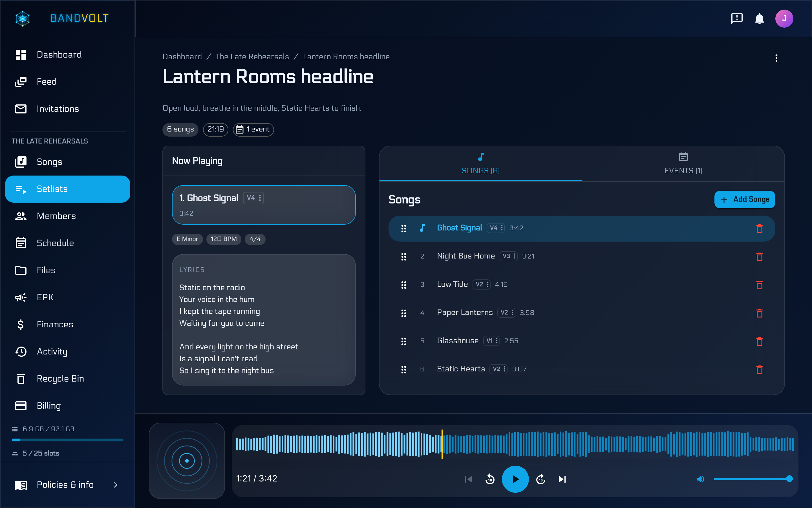The width and height of the screenshot is (812, 508).
Task: Play the current song
Action: (x=515, y=479)
